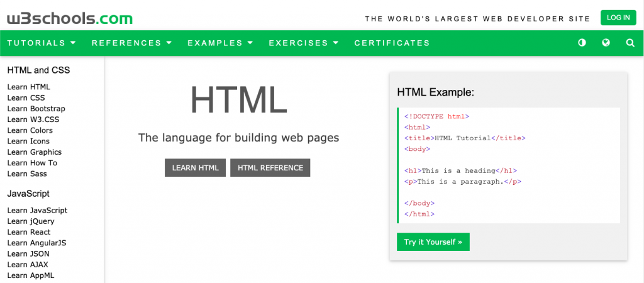
Task: Expand the REFERENCES dropdown menu
Action: (132, 43)
